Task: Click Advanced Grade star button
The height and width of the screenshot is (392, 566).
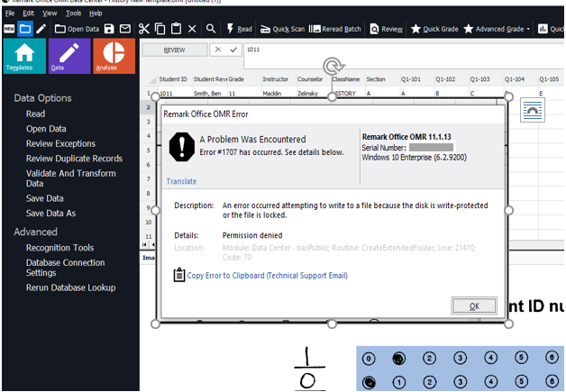Action: click(494, 29)
